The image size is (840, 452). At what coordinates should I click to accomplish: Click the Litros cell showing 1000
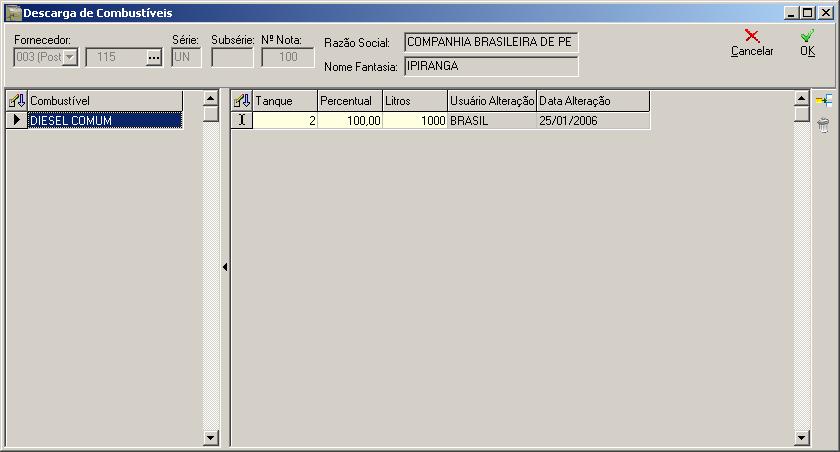coord(415,120)
